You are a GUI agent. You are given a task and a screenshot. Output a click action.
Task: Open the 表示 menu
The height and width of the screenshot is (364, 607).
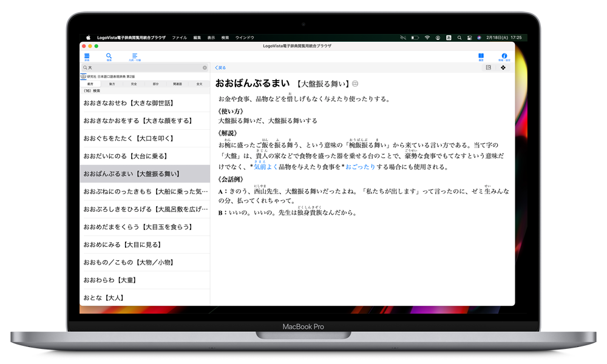211,38
